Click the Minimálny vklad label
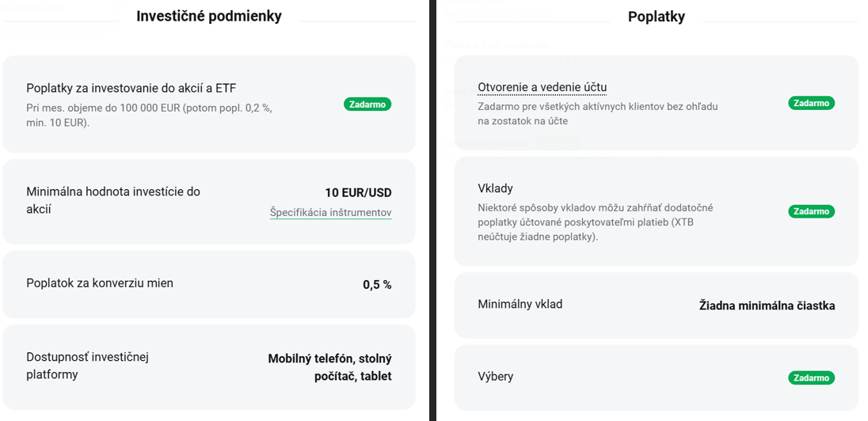The height and width of the screenshot is (421, 868). 520,304
